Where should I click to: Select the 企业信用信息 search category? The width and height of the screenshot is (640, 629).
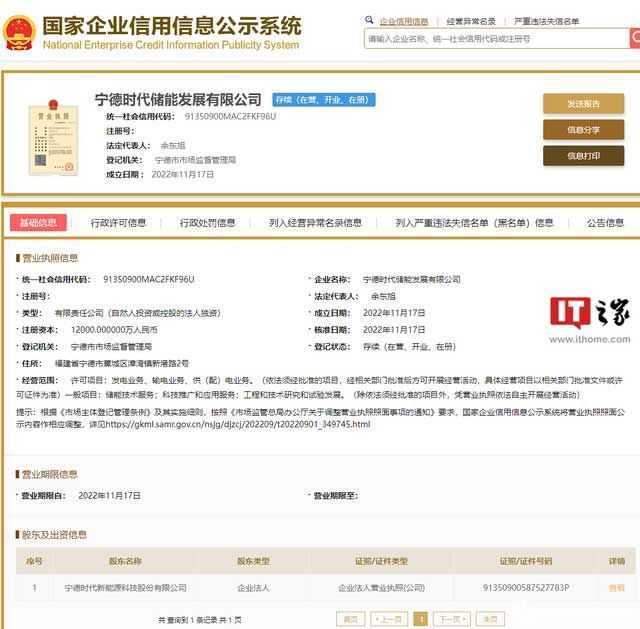point(404,21)
